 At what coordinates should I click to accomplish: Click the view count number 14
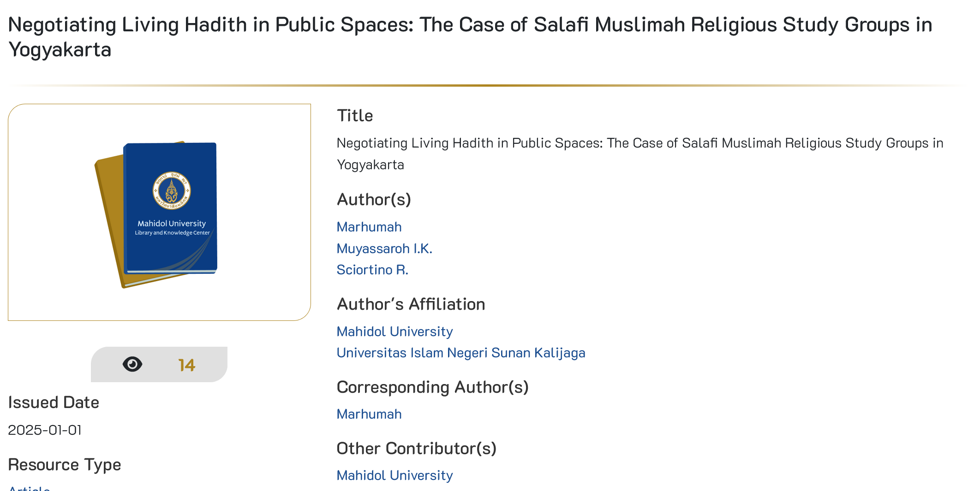[x=187, y=365]
